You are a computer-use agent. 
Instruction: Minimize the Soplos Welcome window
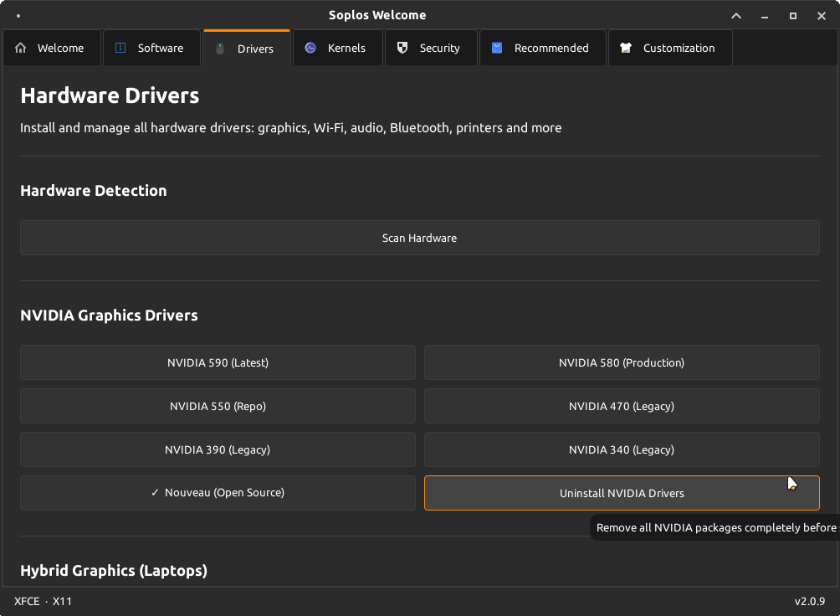pos(765,16)
